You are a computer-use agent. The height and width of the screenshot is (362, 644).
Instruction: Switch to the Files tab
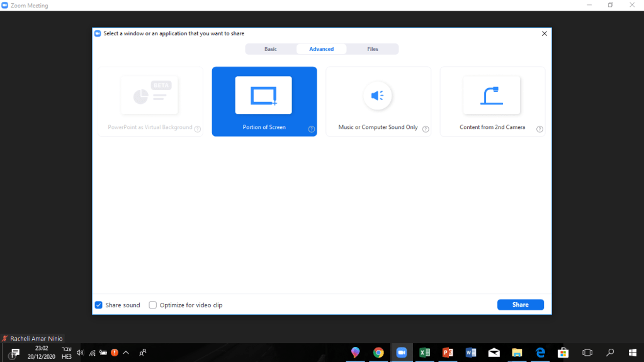click(x=373, y=49)
